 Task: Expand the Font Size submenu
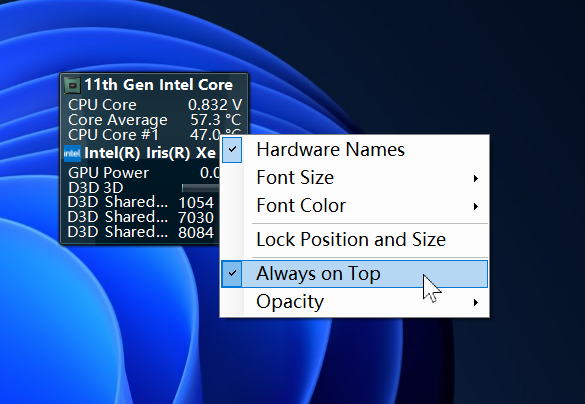(354, 178)
